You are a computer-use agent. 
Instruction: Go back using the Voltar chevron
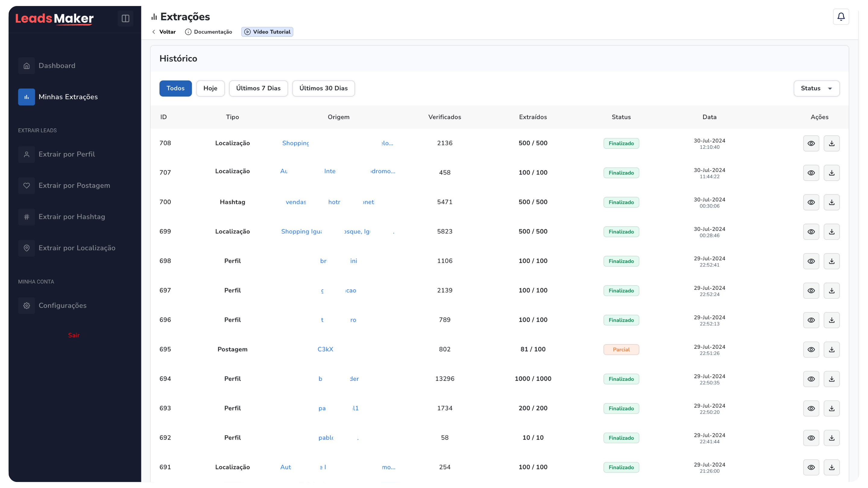coord(154,32)
